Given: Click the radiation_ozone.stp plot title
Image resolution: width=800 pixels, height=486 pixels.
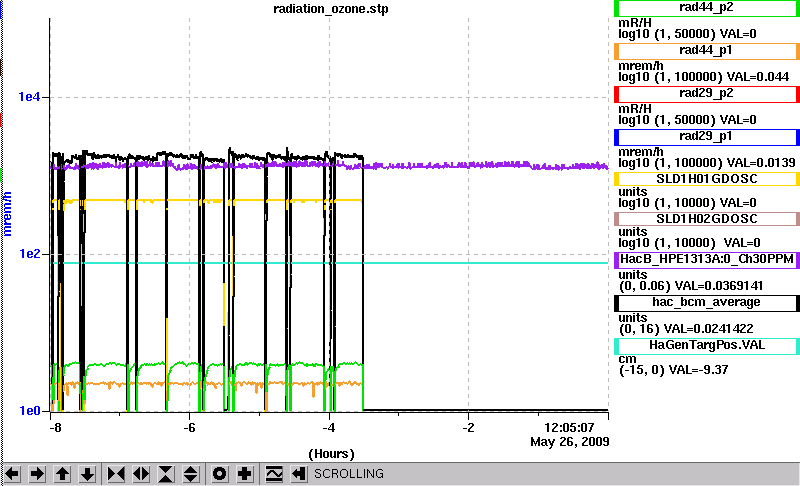Looking at the screenshot, I should [331, 9].
